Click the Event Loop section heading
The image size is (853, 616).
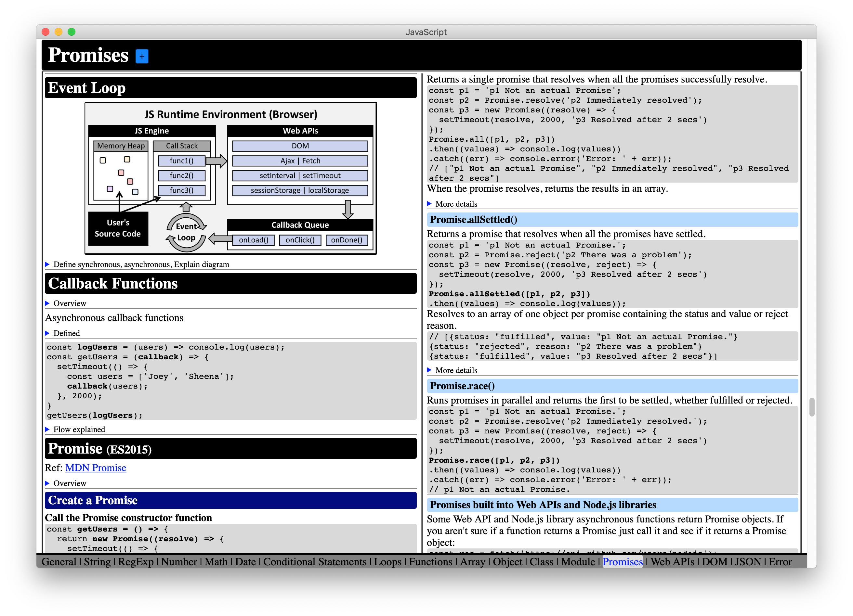(x=230, y=88)
